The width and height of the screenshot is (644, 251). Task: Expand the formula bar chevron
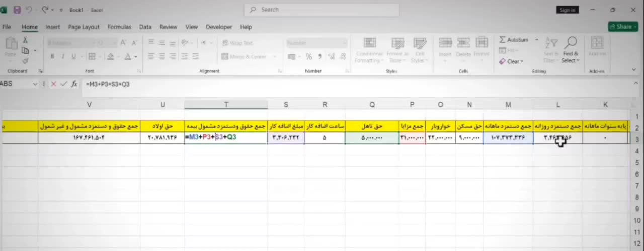tap(635, 84)
